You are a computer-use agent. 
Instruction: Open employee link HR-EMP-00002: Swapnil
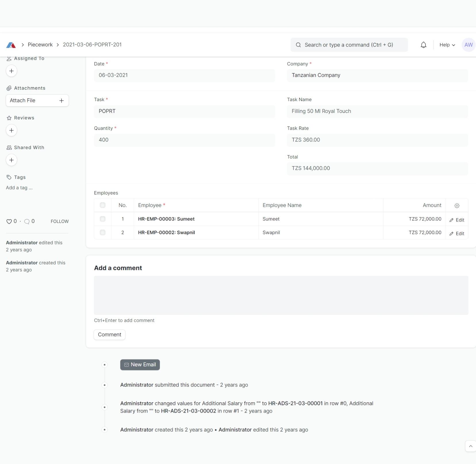tap(166, 232)
